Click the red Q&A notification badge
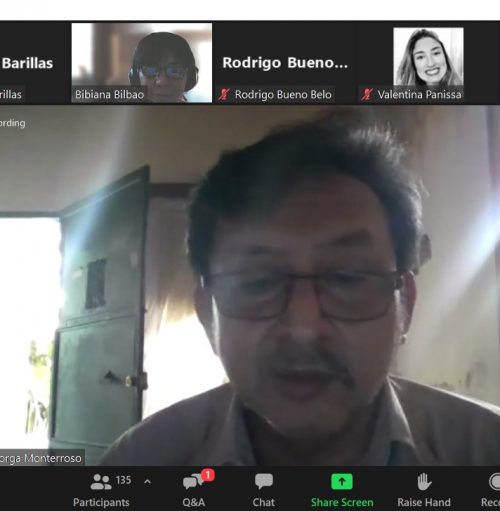The image size is (500, 511). point(208,475)
